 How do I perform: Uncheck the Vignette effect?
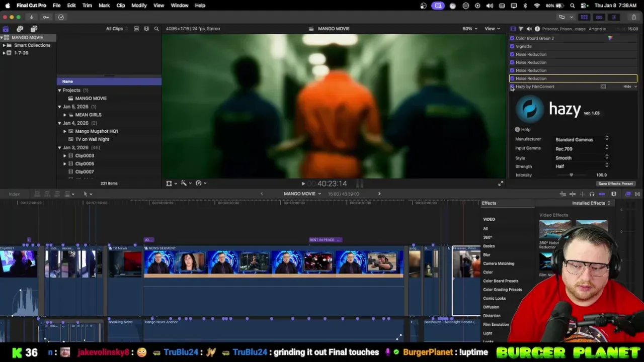512,46
